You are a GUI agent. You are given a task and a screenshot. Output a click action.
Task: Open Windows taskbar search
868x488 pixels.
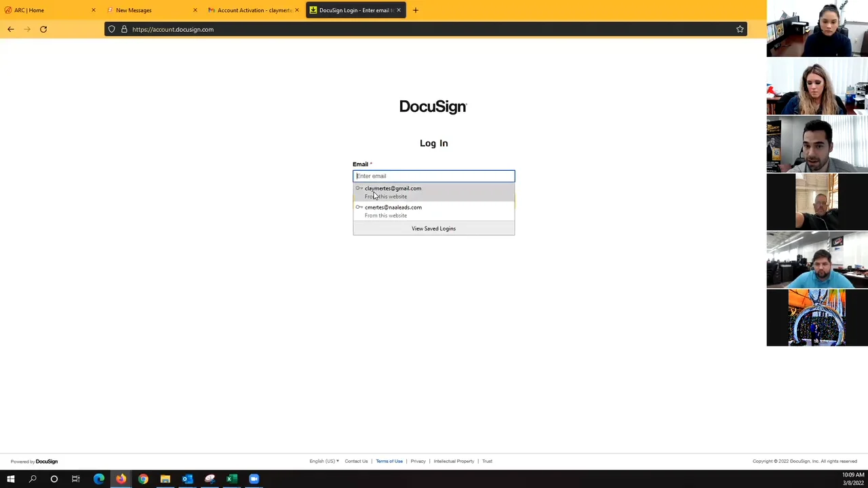pyautogui.click(x=33, y=479)
